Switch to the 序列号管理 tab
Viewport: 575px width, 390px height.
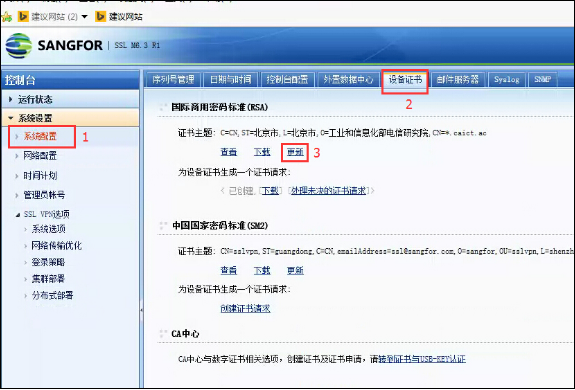(173, 80)
